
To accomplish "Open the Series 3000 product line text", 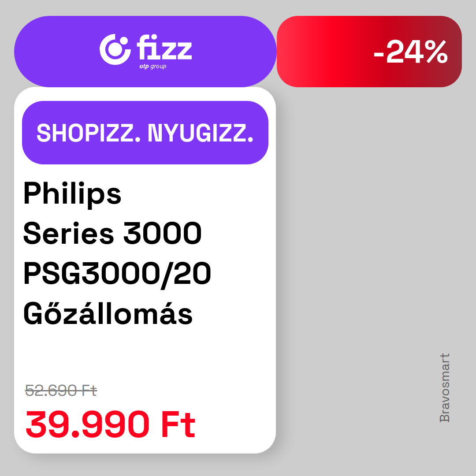I will pyautogui.click(x=112, y=233).
